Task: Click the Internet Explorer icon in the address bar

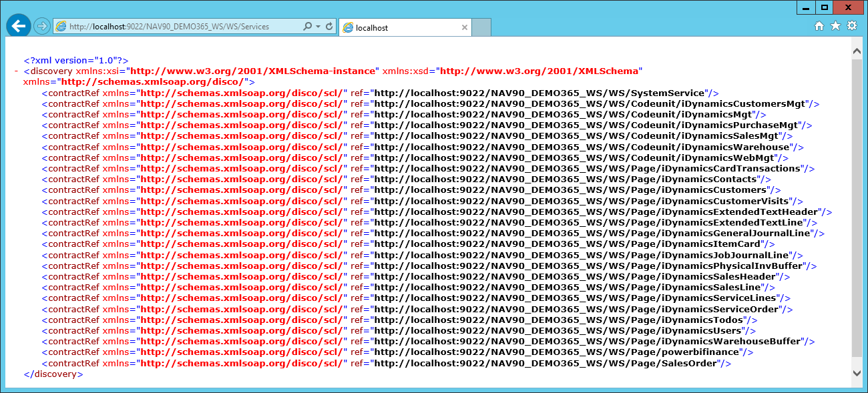Action: coord(61,27)
